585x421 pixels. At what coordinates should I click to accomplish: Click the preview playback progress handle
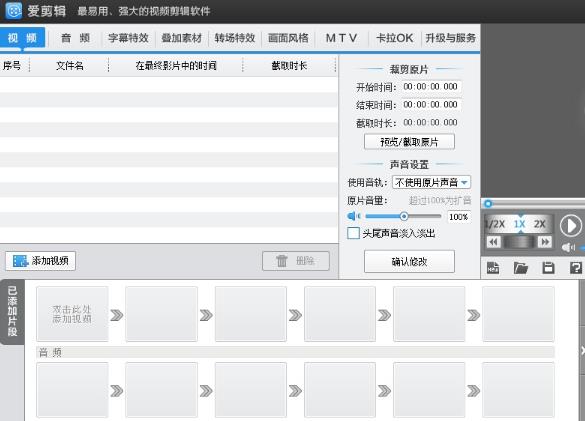coord(488,204)
